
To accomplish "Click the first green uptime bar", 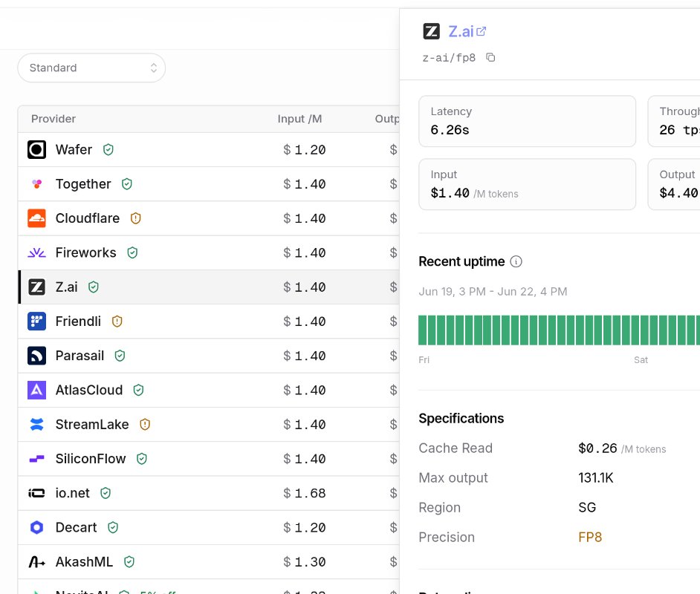I will click(x=422, y=330).
